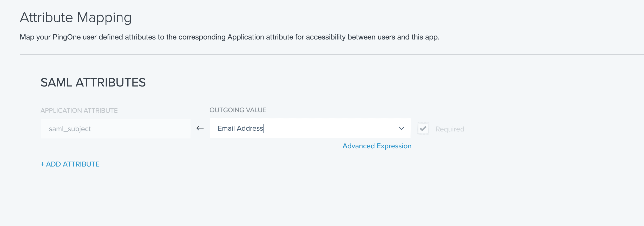Click the word 'ATTRIBUTES' in section heading
644x226 pixels.
point(110,83)
